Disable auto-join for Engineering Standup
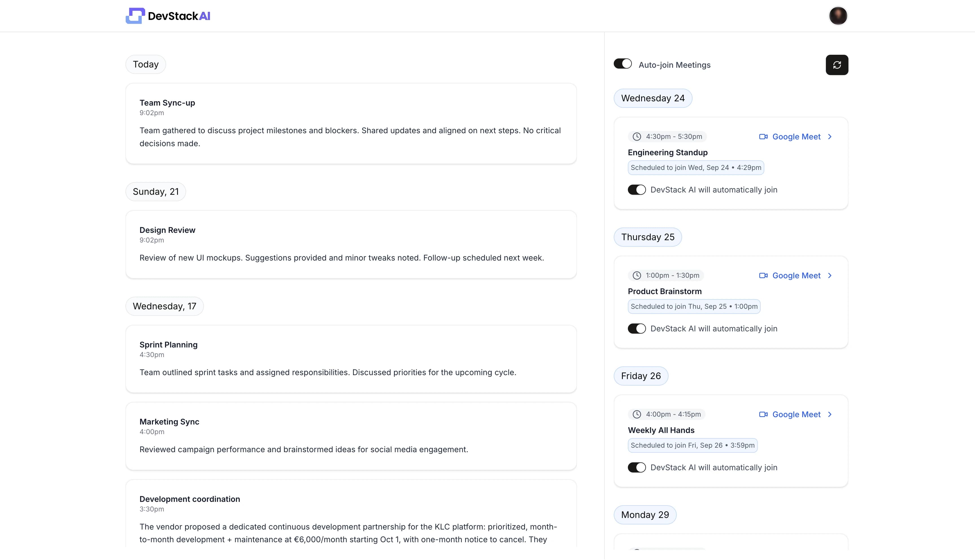975x560 pixels. click(x=636, y=189)
